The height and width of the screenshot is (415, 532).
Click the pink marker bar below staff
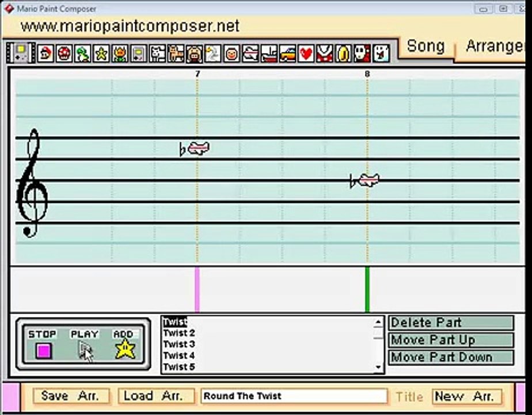[x=197, y=290]
